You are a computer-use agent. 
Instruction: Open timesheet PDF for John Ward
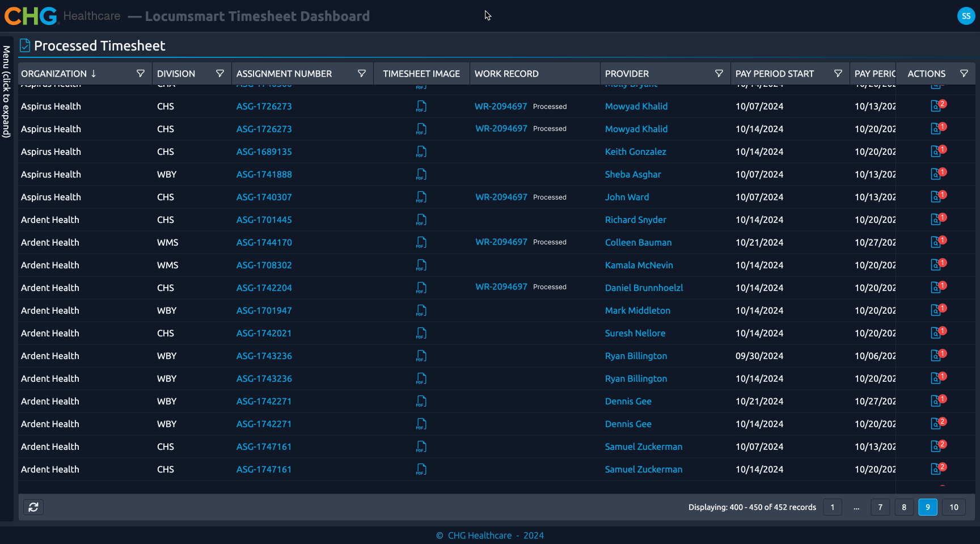[421, 197]
